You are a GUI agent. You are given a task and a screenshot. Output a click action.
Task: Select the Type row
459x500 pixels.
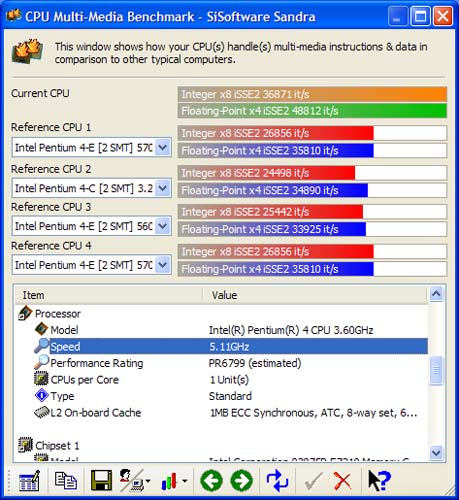point(221,396)
